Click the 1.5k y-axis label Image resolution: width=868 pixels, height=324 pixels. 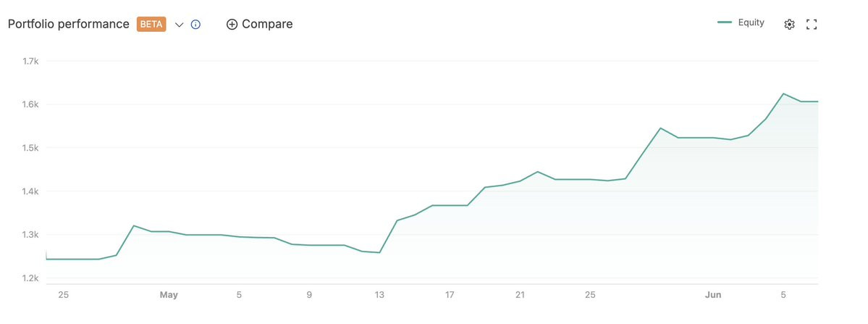tap(30, 148)
